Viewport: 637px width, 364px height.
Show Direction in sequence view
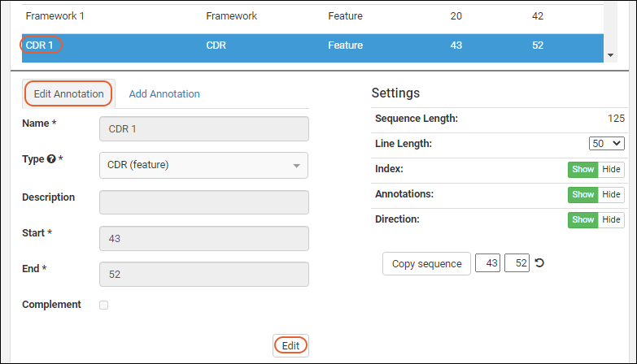point(582,220)
